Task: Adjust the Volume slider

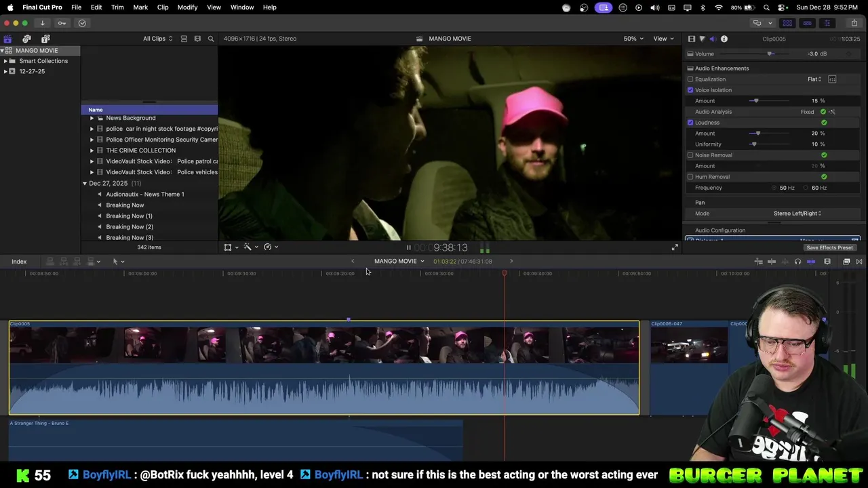Action: (x=770, y=54)
